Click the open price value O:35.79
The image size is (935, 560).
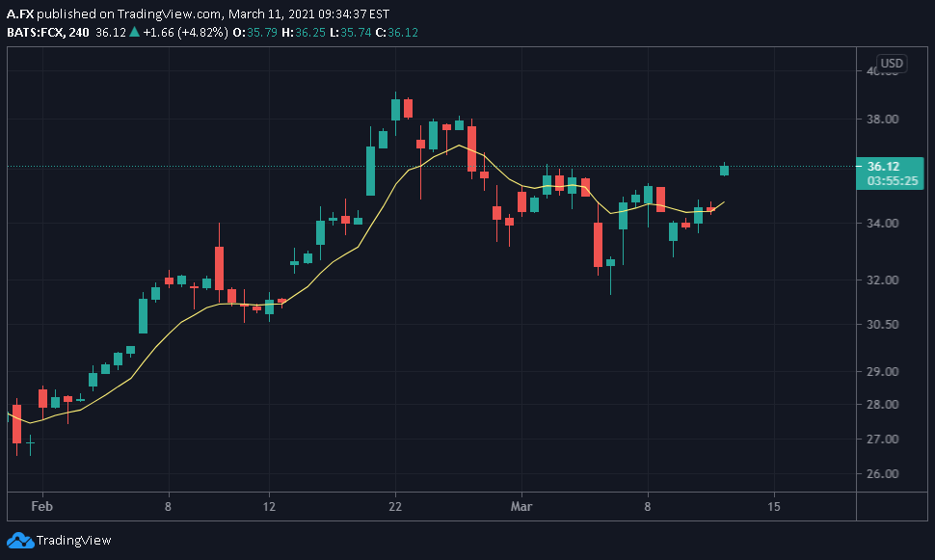pos(255,32)
